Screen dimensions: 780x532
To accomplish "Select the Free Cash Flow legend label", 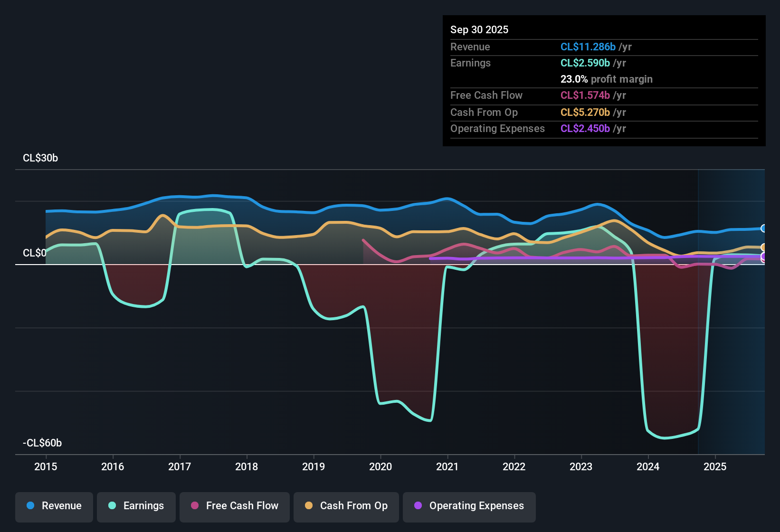I will coord(242,506).
